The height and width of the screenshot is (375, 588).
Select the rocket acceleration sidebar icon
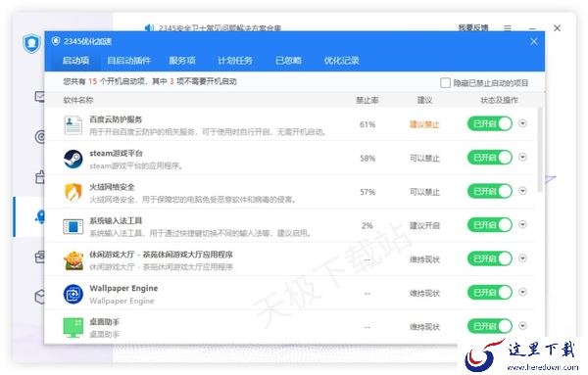40,216
